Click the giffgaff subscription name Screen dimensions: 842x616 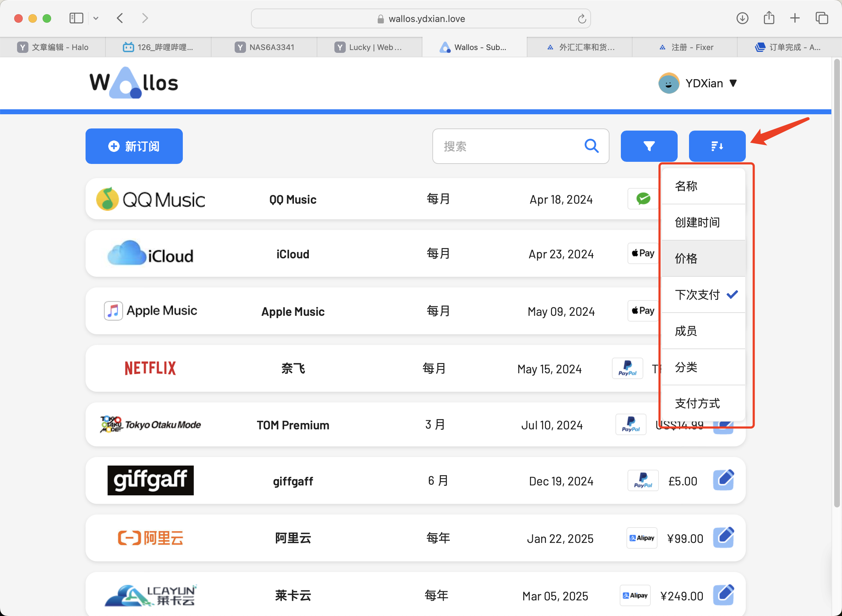pos(293,481)
